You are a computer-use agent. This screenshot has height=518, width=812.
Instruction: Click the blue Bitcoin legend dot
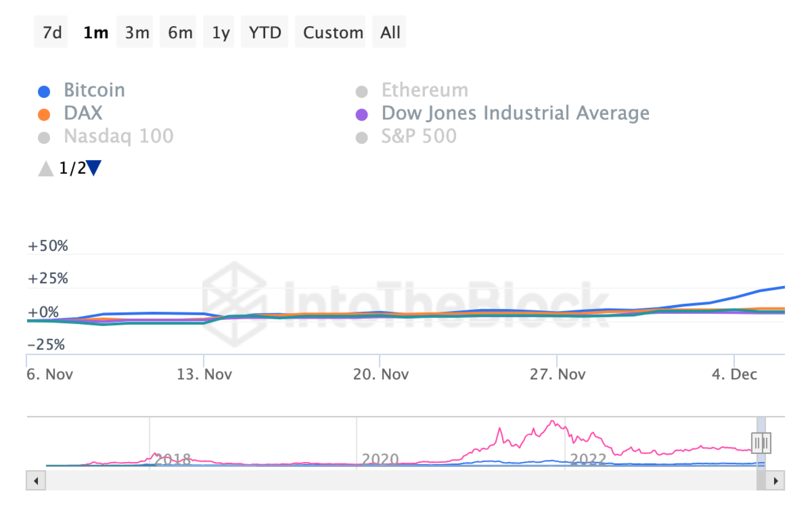pos(44,92)
